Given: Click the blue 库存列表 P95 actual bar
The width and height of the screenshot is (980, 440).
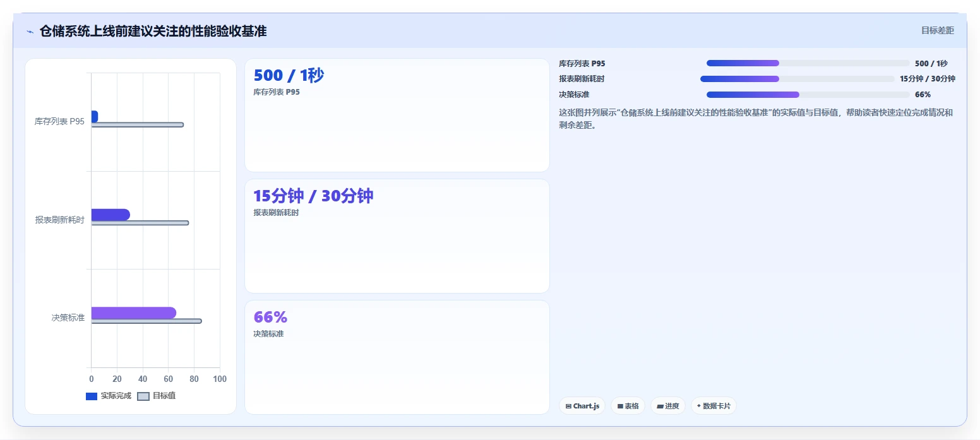Looking at the screenshot, I should pos(95,116).
